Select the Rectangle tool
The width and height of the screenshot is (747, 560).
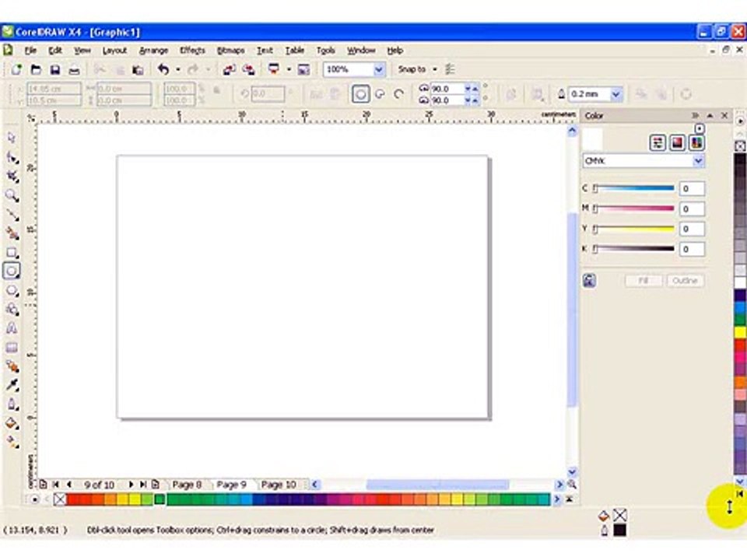(12, 252)
